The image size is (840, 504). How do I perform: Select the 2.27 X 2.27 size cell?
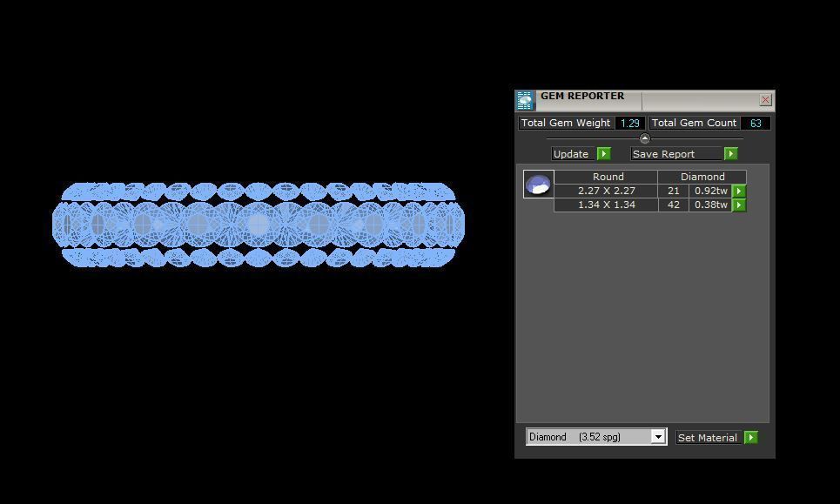pos(607,191)
